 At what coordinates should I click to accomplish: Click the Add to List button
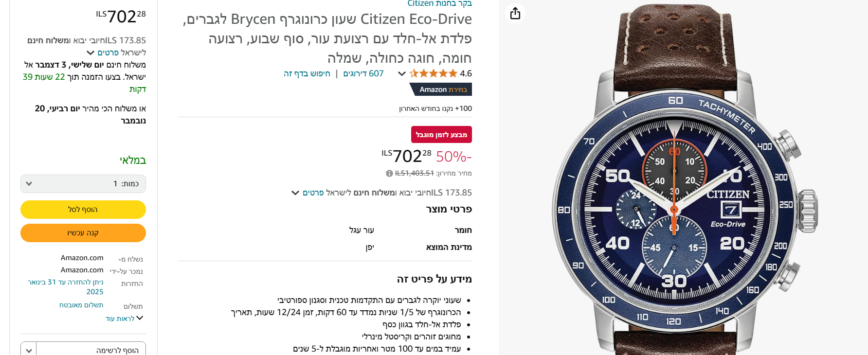click(91, 350)
